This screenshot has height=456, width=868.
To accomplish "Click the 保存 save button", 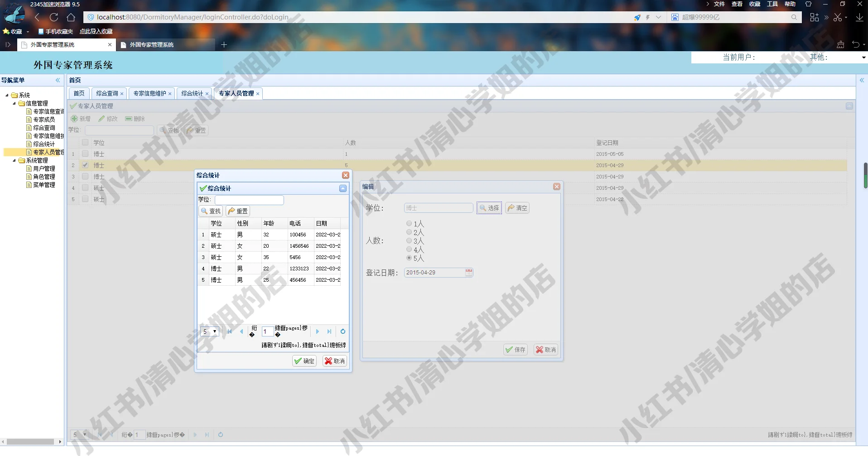I will (x=515, y=349).
